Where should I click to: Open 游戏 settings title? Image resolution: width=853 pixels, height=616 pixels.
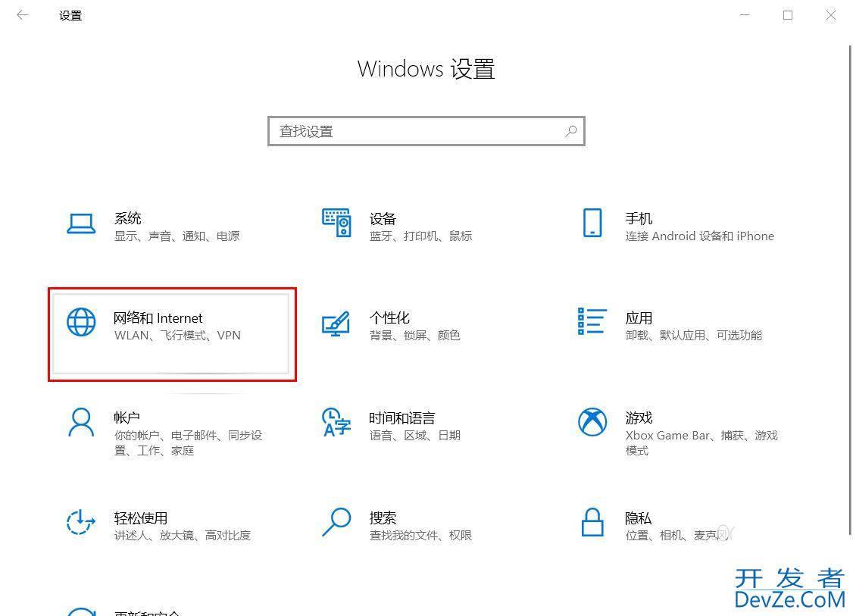coord(639,418)
